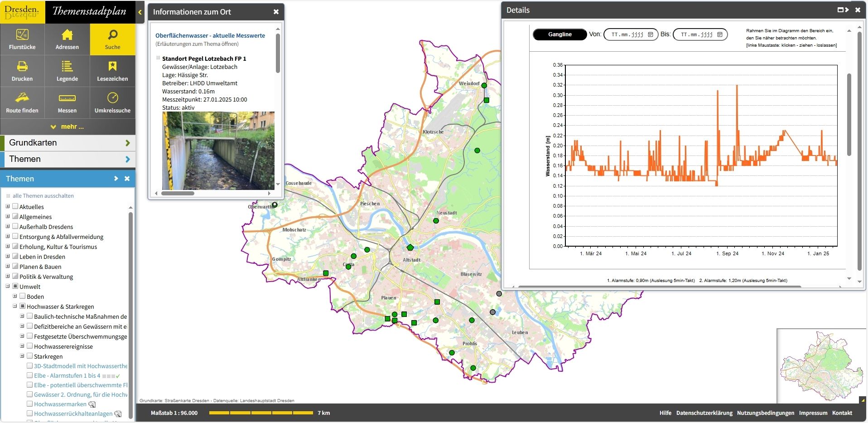Enable the Aktuelles theme checkbox
868x423 pixels.
pyautogui.click(x=15, y=207)
